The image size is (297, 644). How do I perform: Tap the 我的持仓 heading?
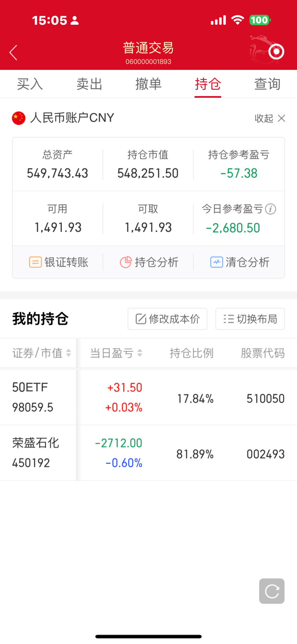pos(40,319)
